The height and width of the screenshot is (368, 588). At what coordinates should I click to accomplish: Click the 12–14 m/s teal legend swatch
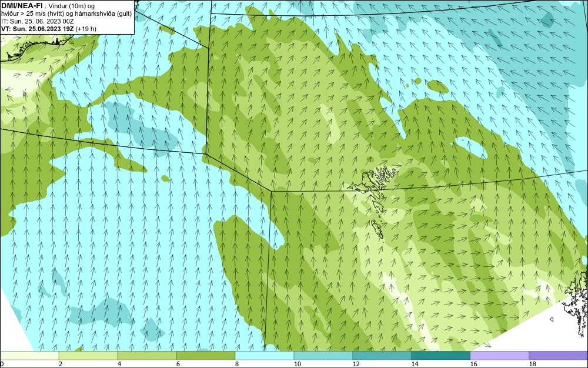[382, 355]
